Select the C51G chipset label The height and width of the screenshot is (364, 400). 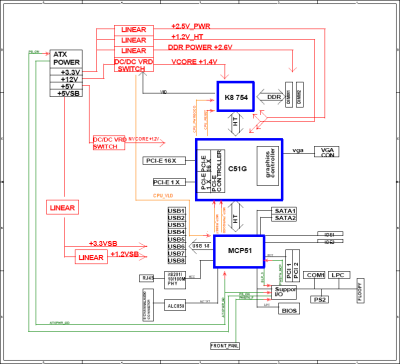click(x=237, y=169)
